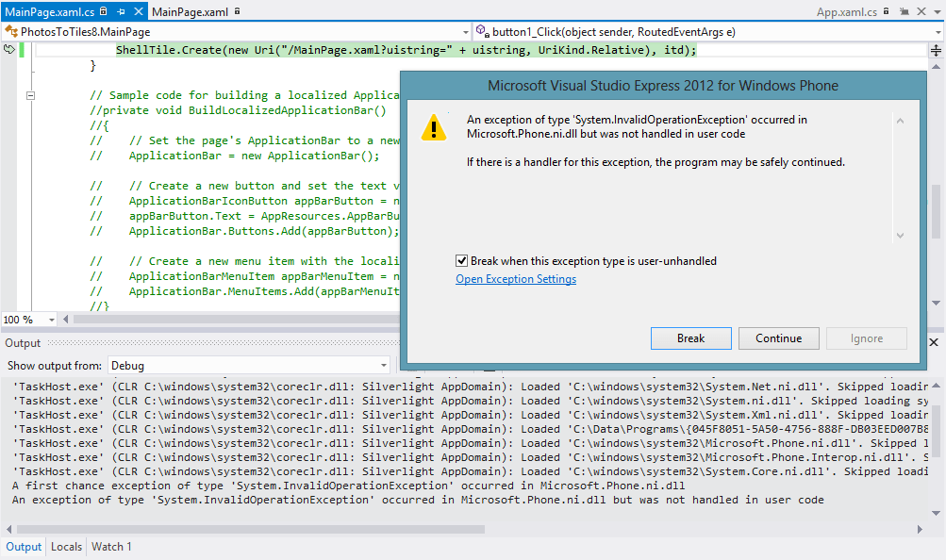Click the Output line loading Microsoft.Phone.Interop.ni.dll

[x=471, y=457]
